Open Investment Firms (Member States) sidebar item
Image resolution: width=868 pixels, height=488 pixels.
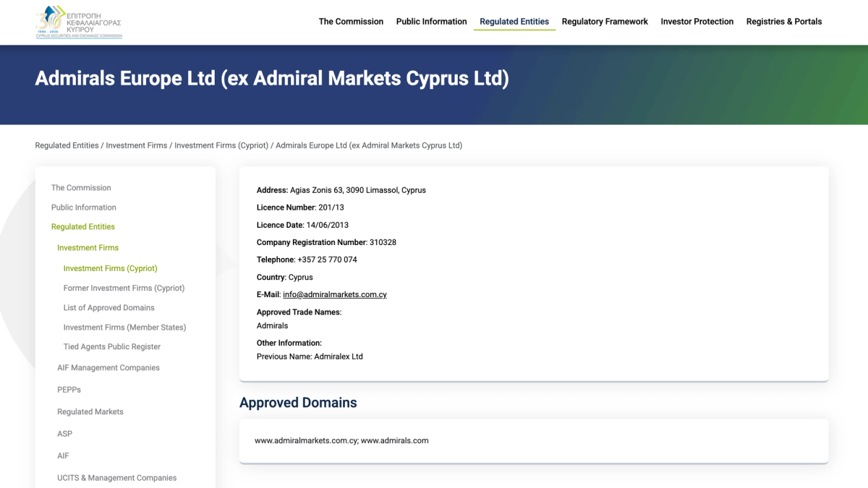pyautogui.click(x=125, y=327)
